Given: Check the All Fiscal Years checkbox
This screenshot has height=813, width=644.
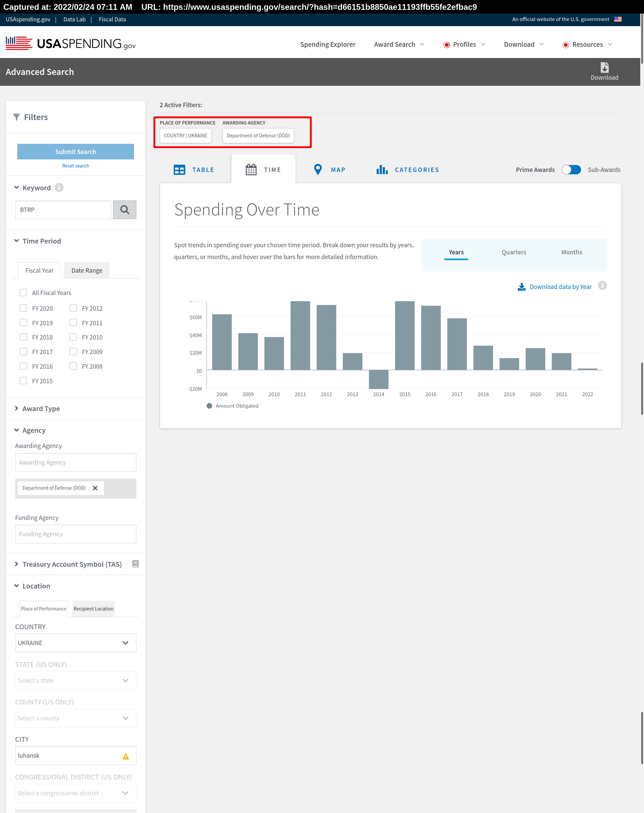Looking at the screenshot, I should tap(23, 292).
